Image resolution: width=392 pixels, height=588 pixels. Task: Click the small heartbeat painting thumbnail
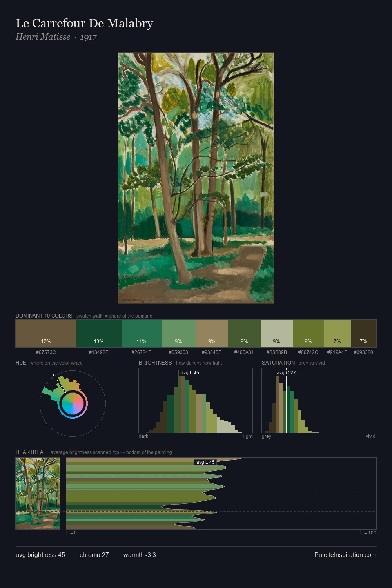(38, 494)
